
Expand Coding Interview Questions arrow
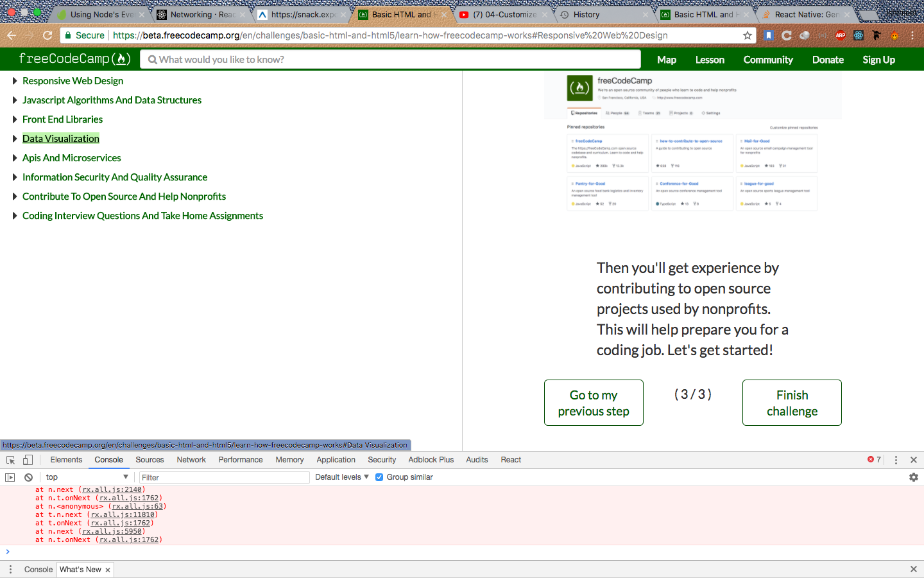(15, 216)
